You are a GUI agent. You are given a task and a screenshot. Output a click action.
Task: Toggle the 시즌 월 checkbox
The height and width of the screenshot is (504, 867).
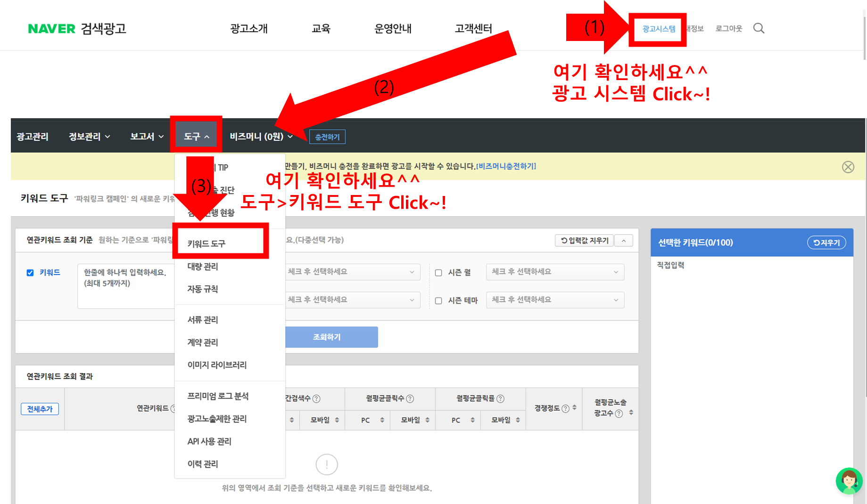438,273
